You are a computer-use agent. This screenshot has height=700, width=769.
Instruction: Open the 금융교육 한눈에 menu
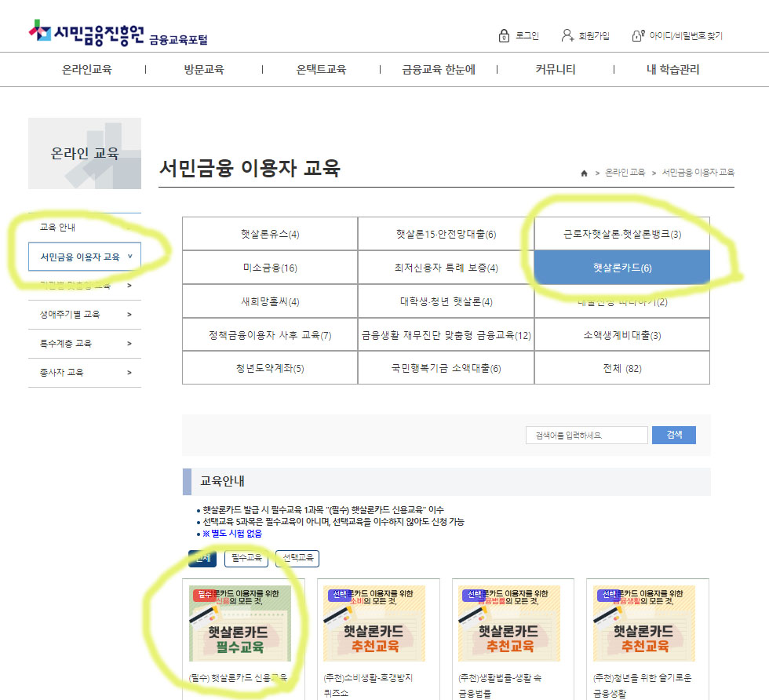click(439, 70)
